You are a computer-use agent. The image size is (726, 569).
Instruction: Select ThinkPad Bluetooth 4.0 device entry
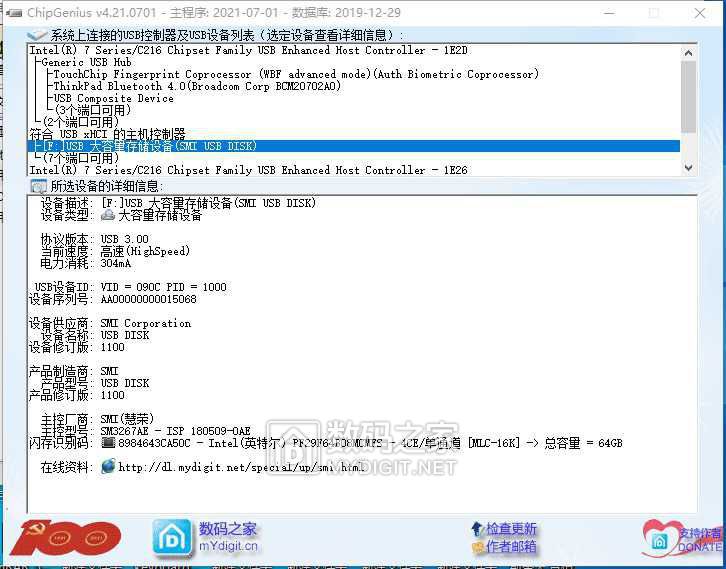click(197, 86)
